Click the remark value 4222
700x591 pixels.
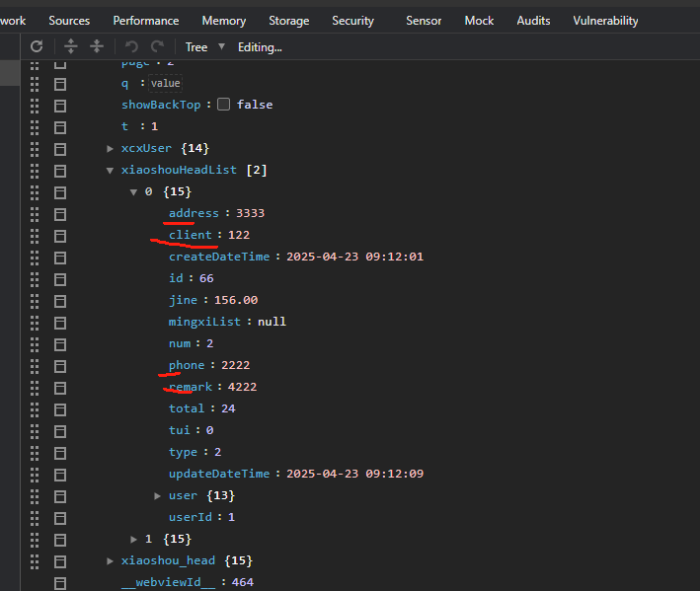tap(243, 387)
